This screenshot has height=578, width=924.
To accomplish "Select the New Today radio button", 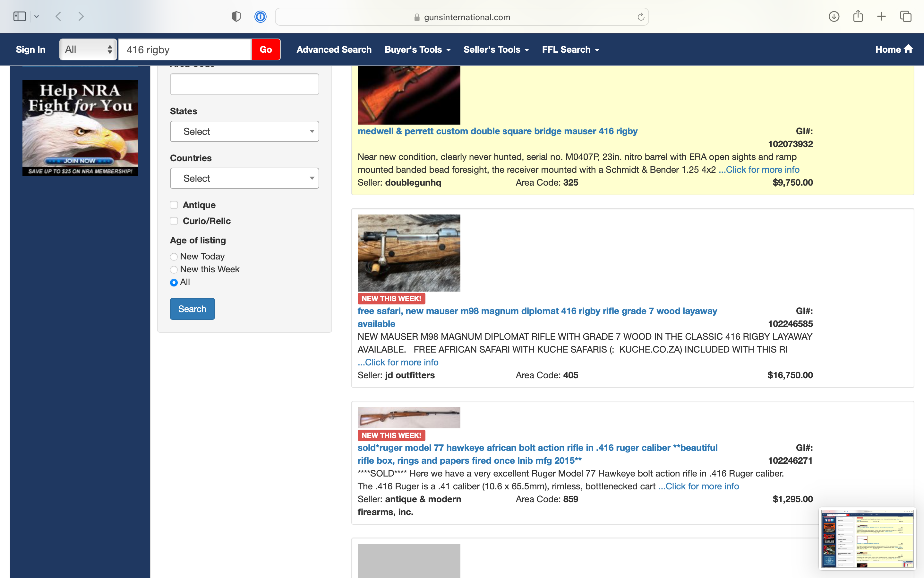I will (174, 257).
